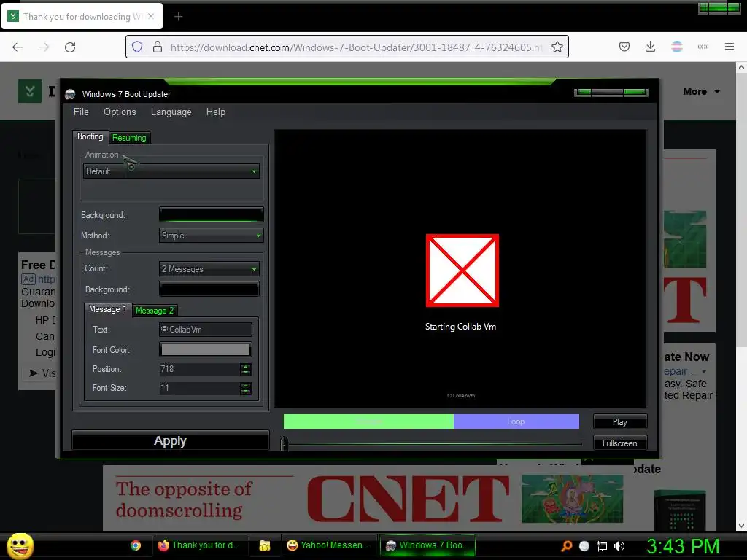
Task: Pick the main Background color swatch
Action: pyautogui.click(x=211, y=215)
